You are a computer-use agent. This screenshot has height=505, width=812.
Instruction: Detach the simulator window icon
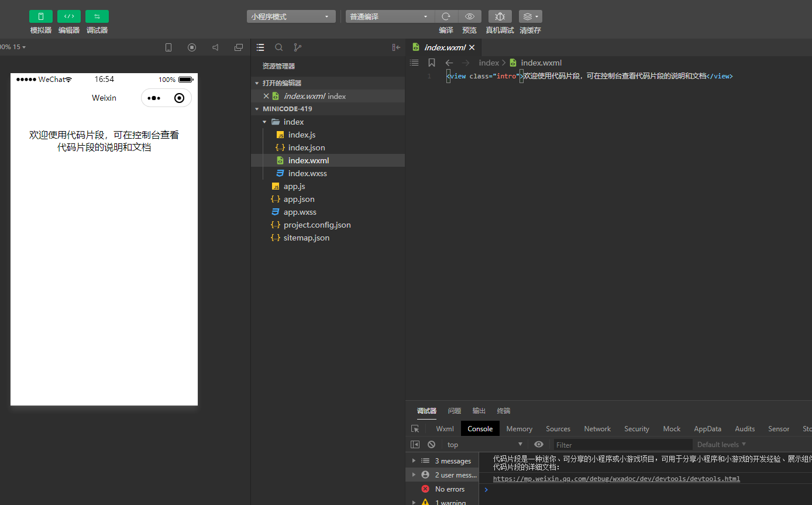(239, 47)
